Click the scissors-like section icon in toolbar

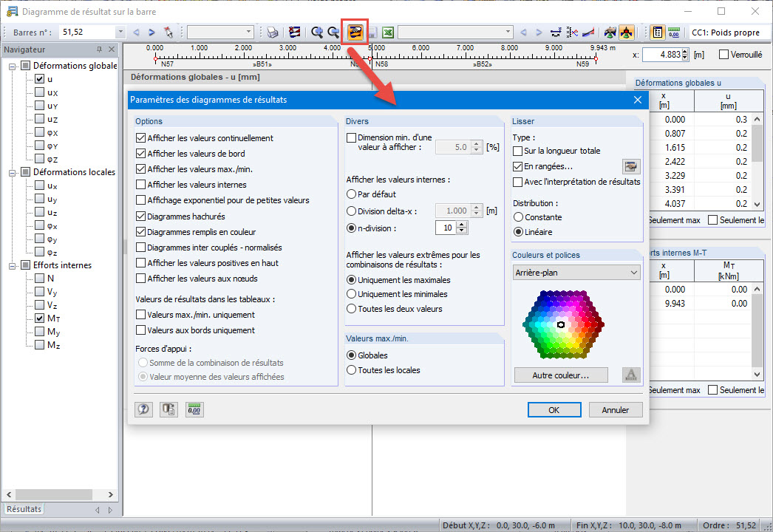pyautogui.click(x=572, y=33)
